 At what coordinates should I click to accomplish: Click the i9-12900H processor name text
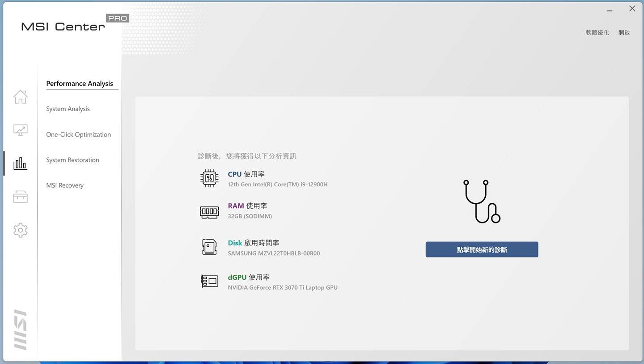(278, 184)
